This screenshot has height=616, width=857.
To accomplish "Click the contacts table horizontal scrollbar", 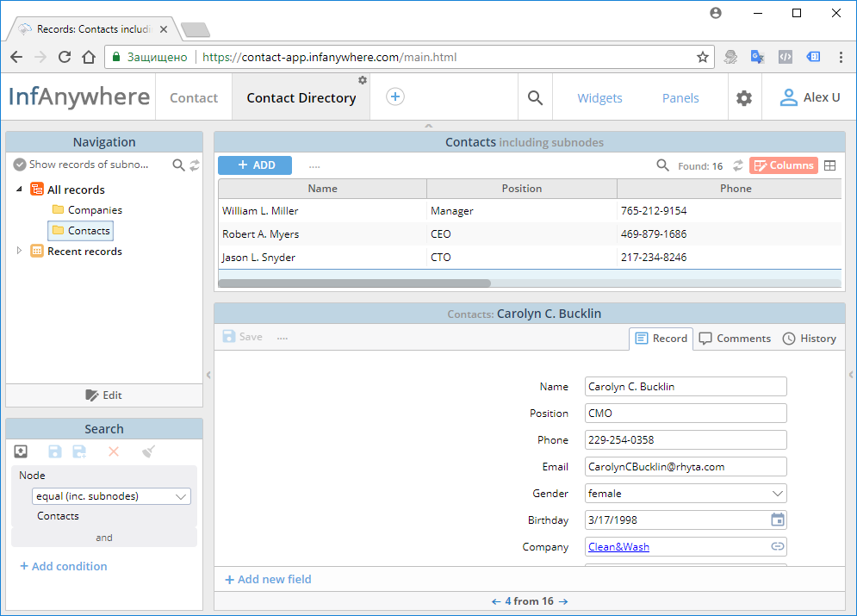I will [x=354, y=283].
